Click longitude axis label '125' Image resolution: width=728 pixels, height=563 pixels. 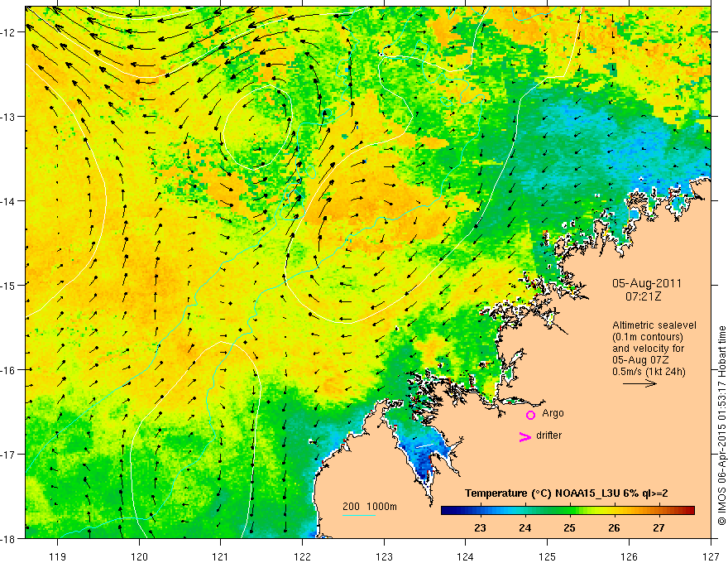point(548,556)
